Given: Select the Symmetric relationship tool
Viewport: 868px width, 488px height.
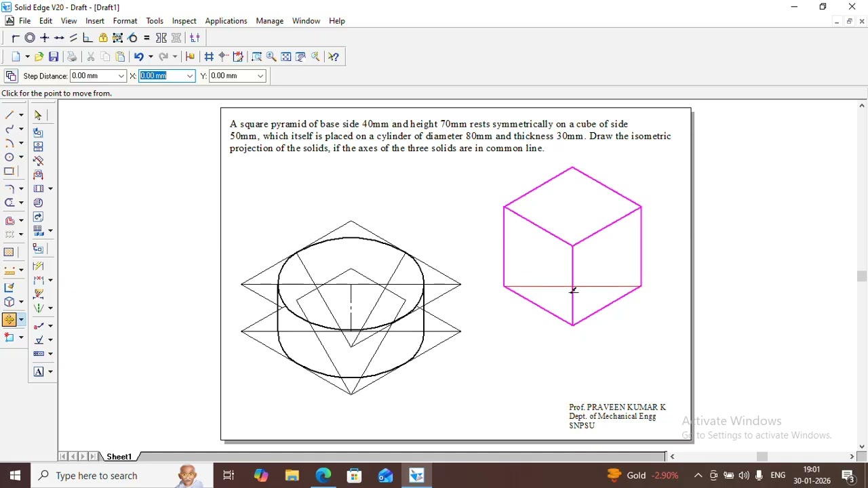Looking at the screenshot, I should click(x=161, y=38).
